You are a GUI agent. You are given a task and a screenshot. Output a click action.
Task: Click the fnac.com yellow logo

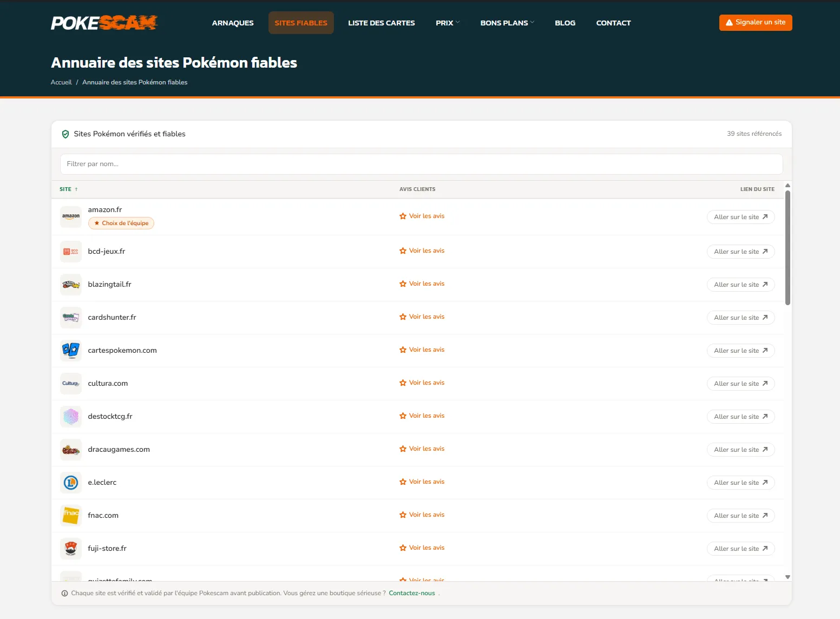(71, 516)
